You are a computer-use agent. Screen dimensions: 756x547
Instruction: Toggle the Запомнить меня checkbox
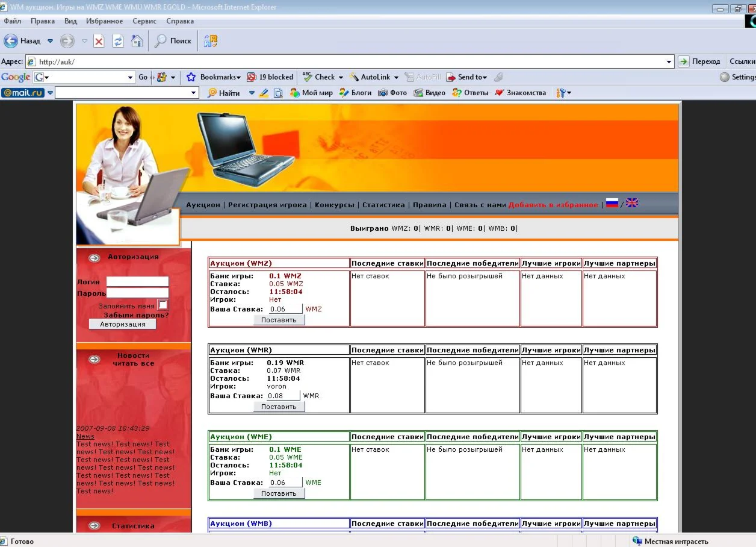(163, 305)
